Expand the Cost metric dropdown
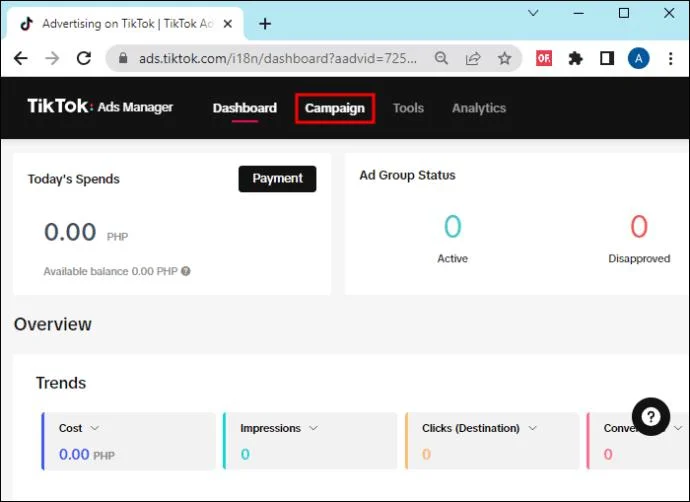This screenshot has width=690, height=502. [95, 428]
